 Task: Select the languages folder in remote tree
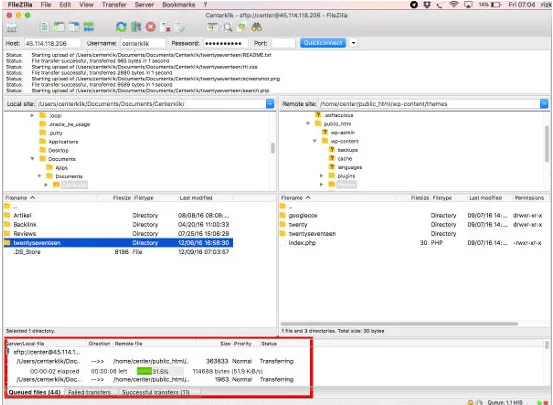(350, 167)
